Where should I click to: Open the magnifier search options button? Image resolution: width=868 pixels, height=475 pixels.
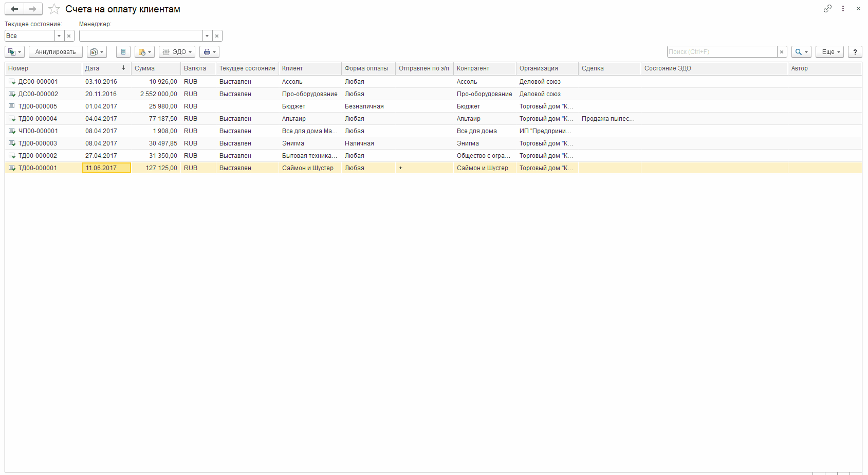pos(801,52)
